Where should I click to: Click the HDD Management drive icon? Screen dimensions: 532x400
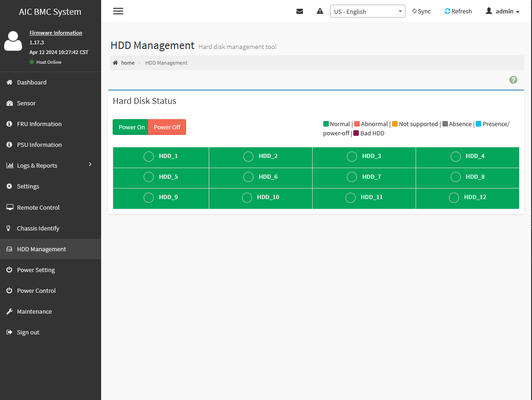pyautogui.click(x=9, y=249)
